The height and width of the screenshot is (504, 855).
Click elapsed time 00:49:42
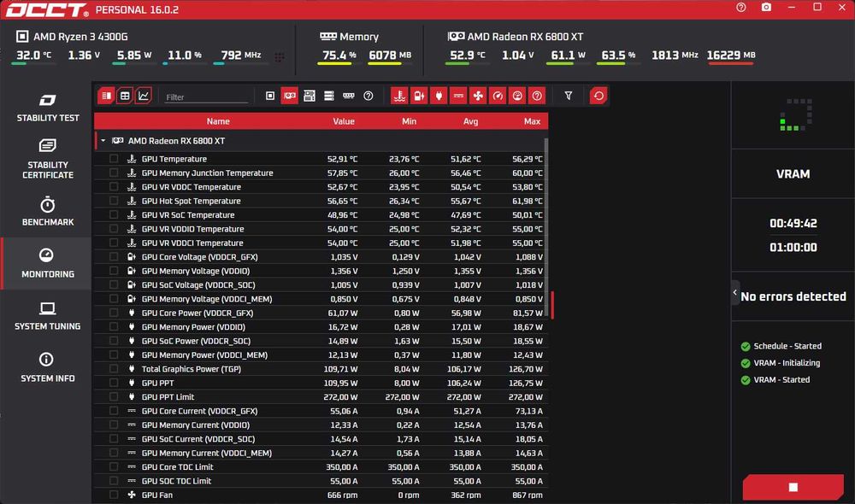coord(793,223)
